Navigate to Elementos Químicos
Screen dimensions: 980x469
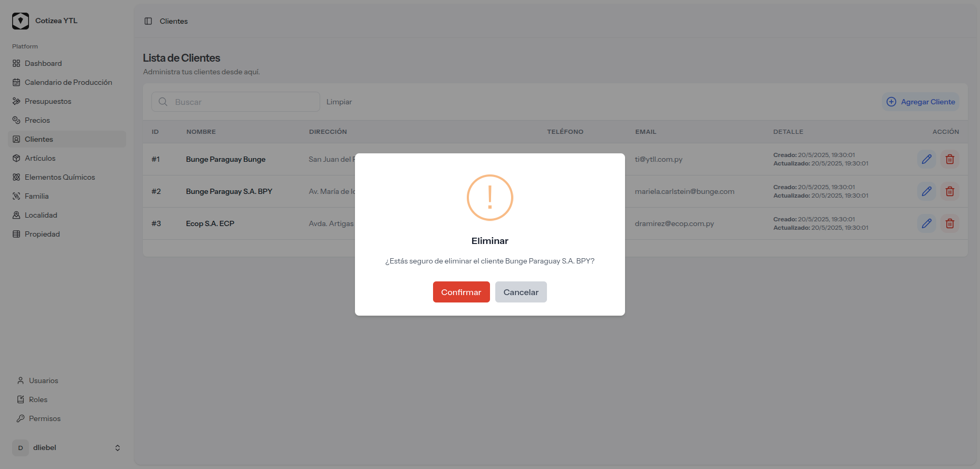(60, 177)
